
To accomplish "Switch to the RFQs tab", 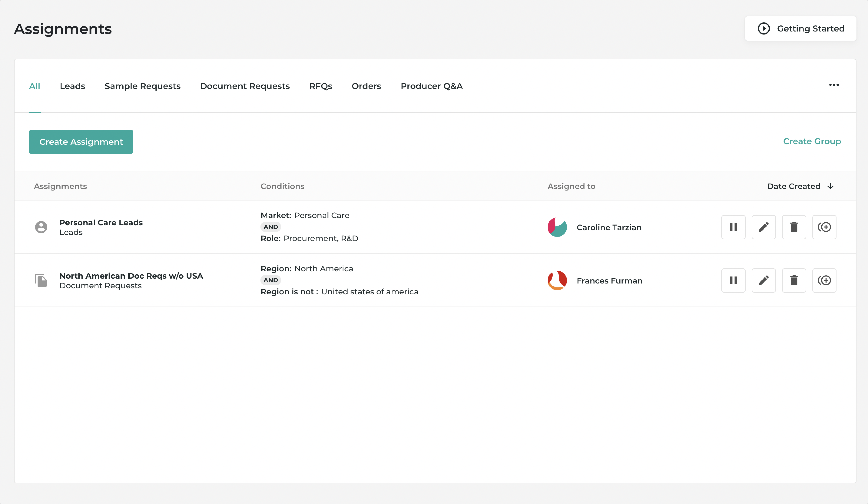I will 321,86.
